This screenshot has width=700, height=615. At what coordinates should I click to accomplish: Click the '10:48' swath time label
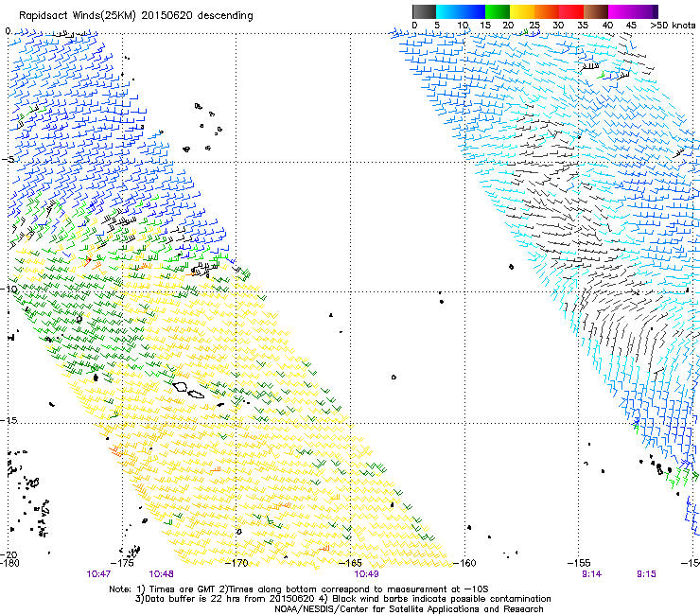pyautogui.click(x=161, y=574)
